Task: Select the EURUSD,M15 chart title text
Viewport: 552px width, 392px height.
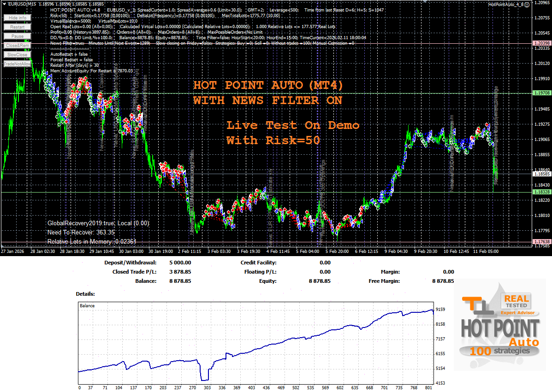Action: tap(22, 4)
